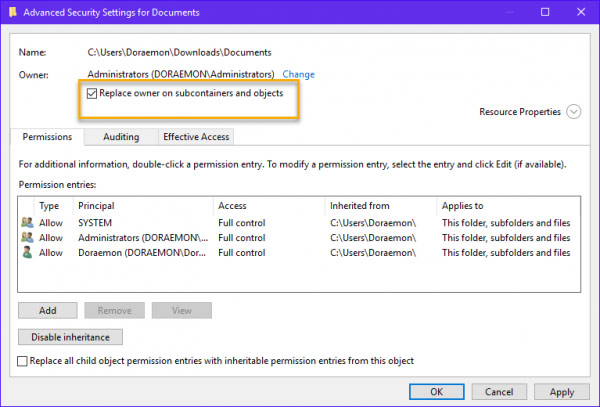600x407 pixels.
Task: Click the Change owner link
Action: click(298, 74)
